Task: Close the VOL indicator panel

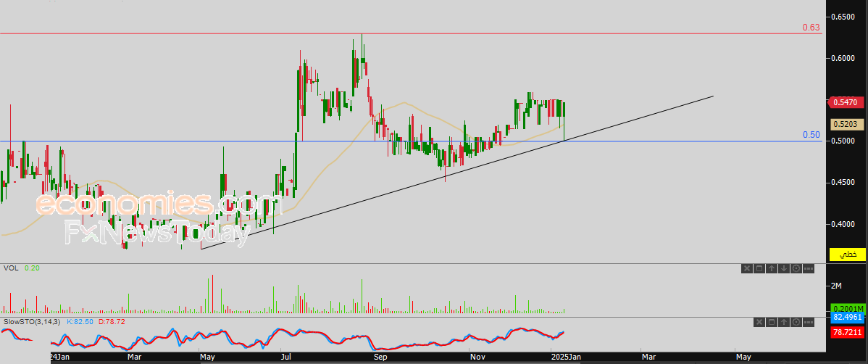Action: click(x=747, y=269)
